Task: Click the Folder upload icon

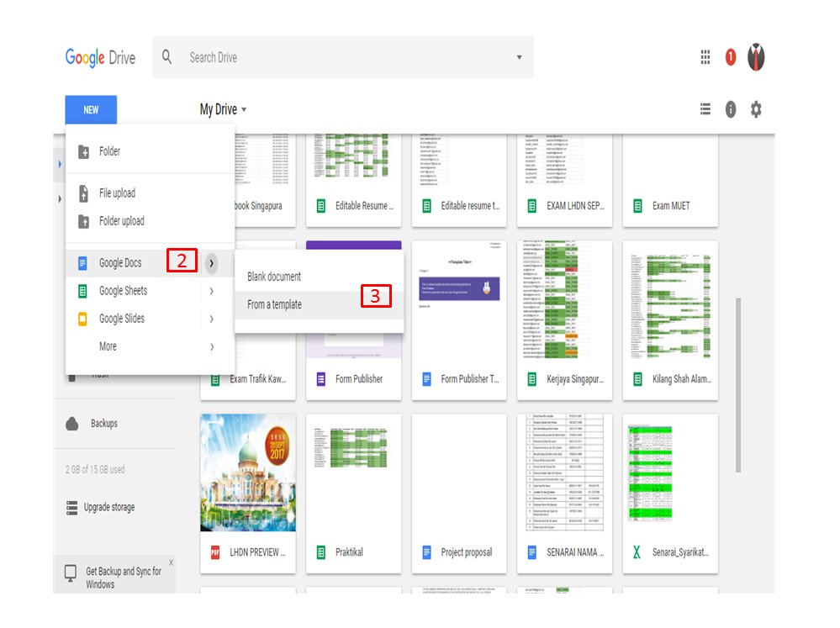Action: point(83,221)
